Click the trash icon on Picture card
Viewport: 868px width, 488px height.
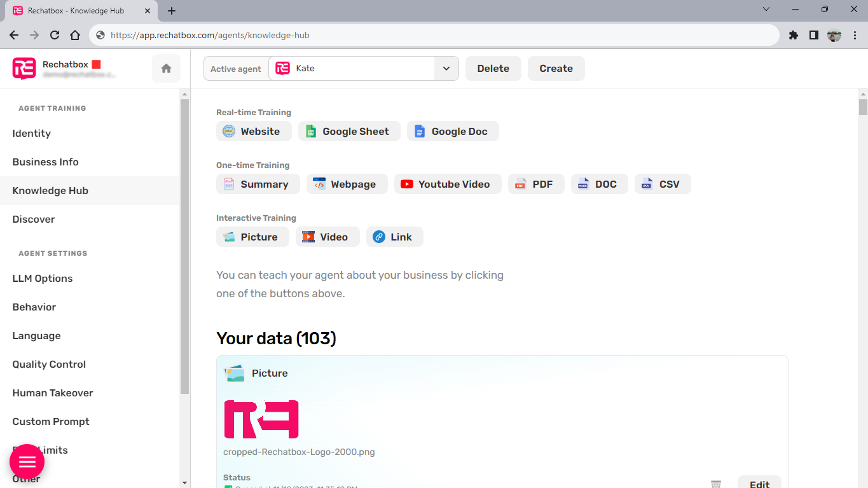pos(716,484)
